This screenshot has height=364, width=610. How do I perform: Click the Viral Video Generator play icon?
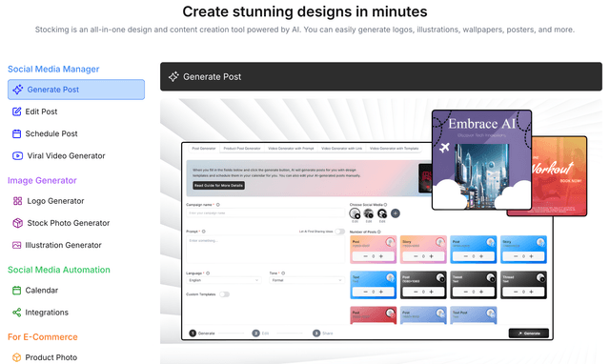(17, 156)
